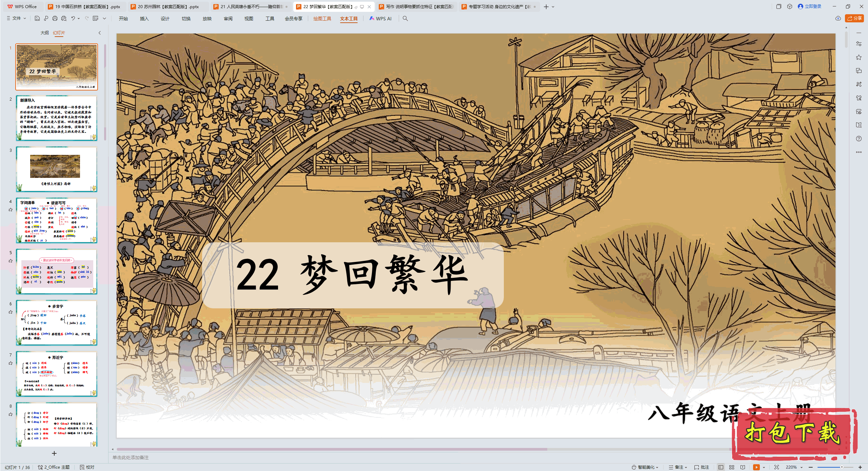Screen dimensions: 868x471
Task: Open the 绘图工具 drawing tools tab
Action: (x=322, y=19)
